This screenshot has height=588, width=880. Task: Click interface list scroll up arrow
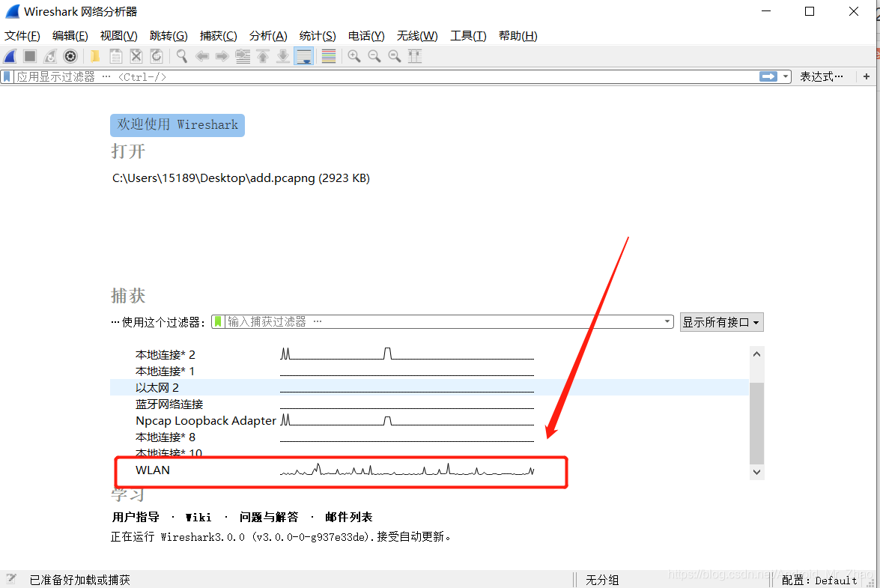tap(756, 354)
